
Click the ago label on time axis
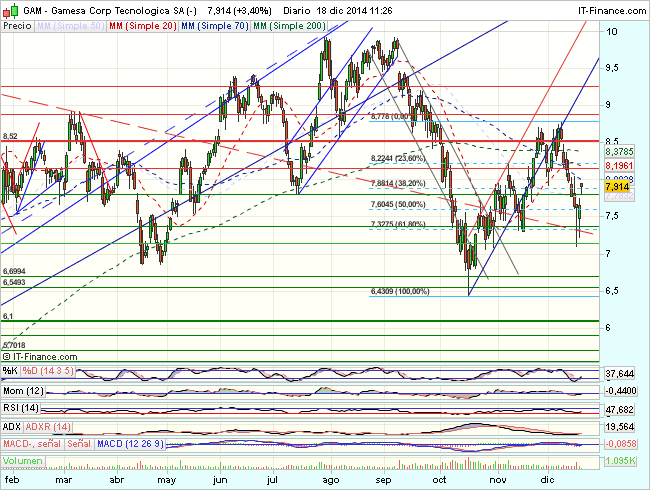pos(330,480)
